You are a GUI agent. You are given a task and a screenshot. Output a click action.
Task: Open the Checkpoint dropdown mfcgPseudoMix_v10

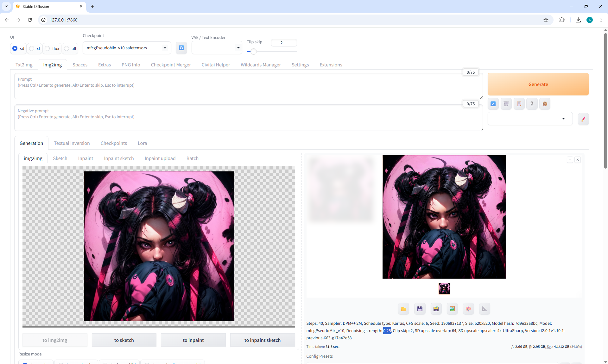point(127,48)
